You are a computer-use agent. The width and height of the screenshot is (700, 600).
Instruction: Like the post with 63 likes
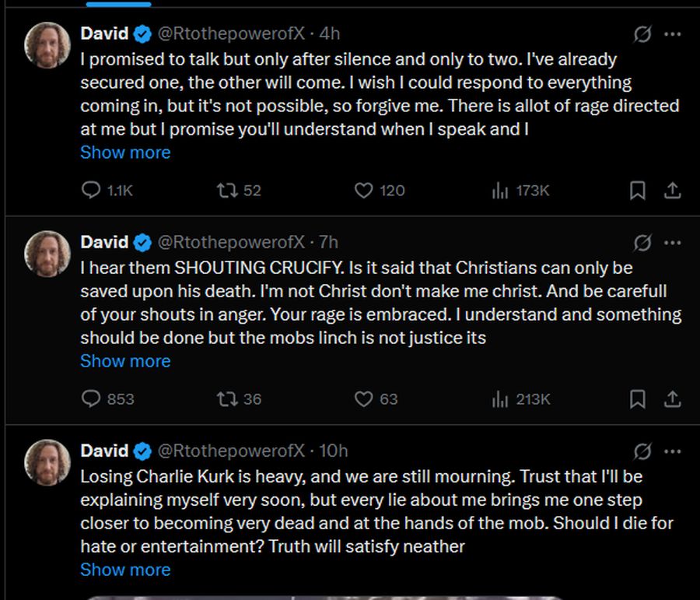point(363,398)
